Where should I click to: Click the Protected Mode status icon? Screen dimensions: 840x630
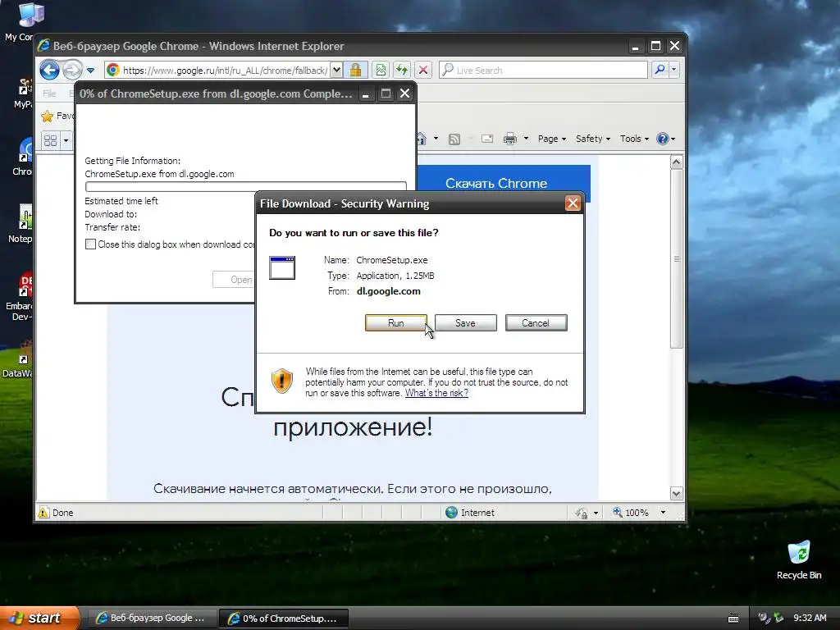click(582, 513)
